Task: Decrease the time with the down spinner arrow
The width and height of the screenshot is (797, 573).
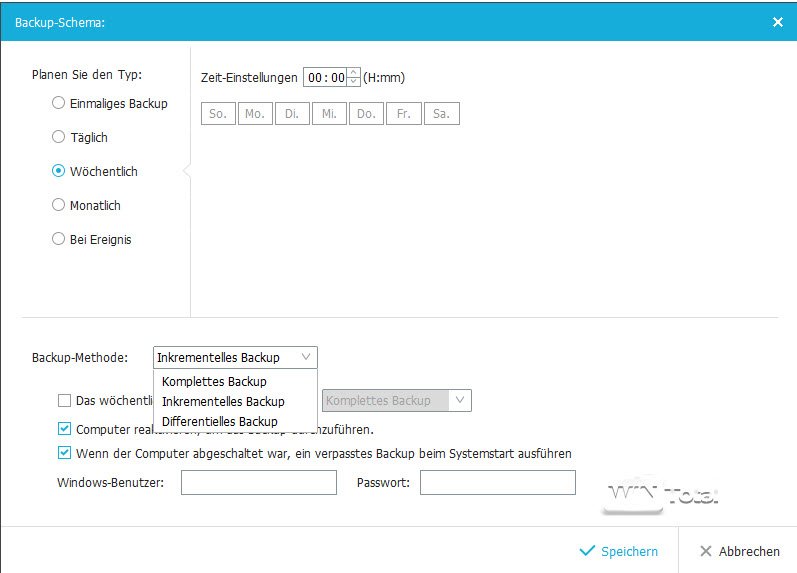Action: pyautogui.click(x=353, y=82)
